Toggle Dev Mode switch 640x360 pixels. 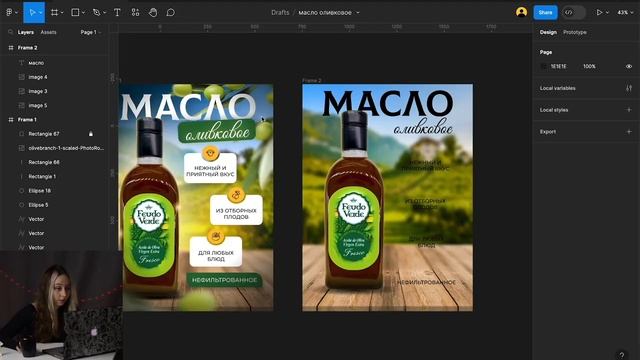573,13
